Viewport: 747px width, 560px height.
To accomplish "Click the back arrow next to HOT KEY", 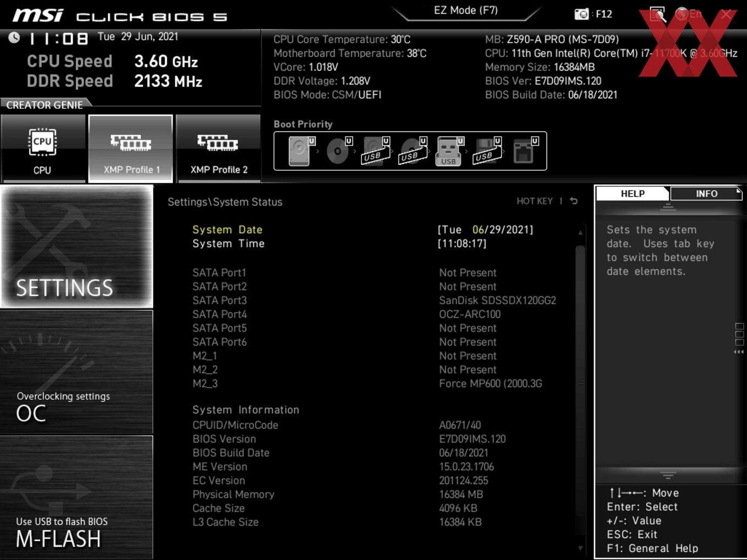I will click(574, 201).
